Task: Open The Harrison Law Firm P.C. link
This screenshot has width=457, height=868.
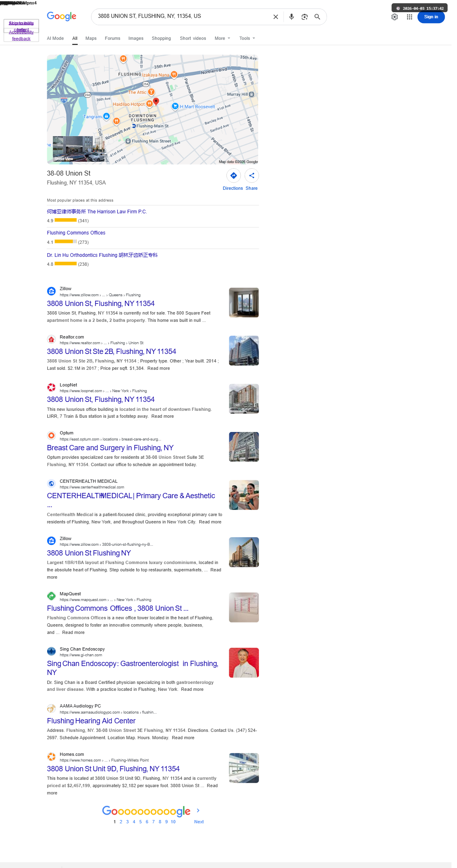Action: [97, 212]
